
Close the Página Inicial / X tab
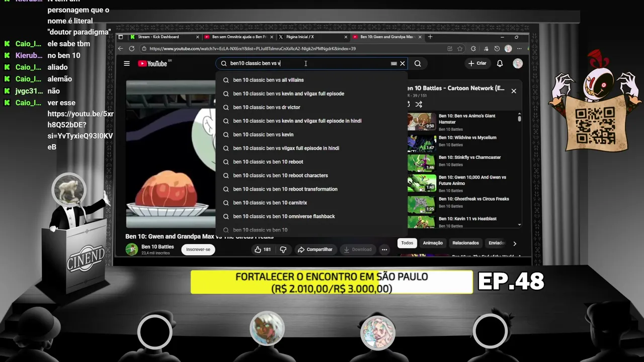pos(346,37)
